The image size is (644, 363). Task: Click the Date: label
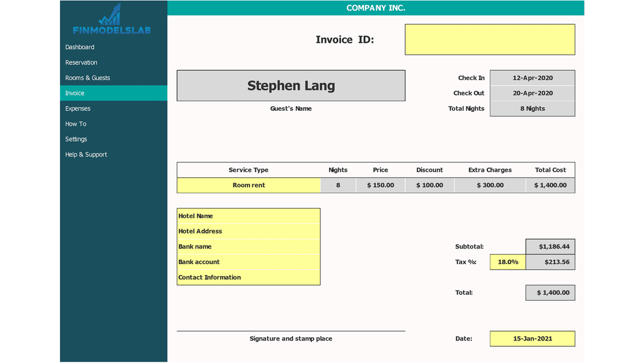[464, 339]
